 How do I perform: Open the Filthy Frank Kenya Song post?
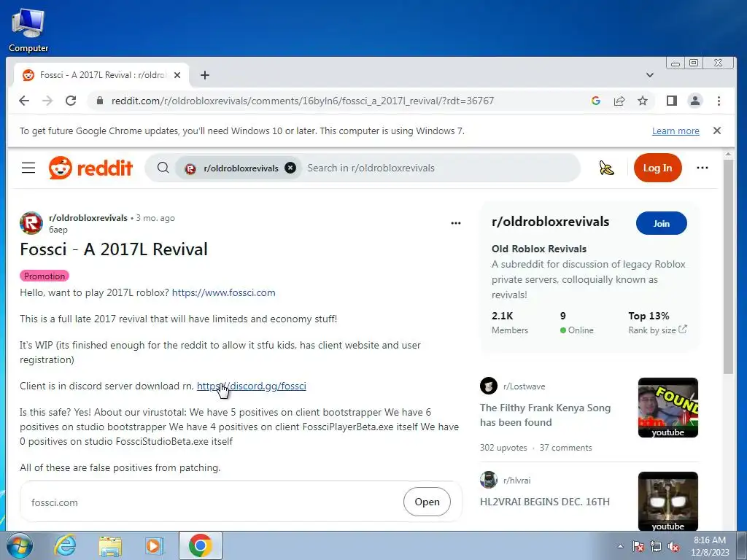click(x=545, y=415)
